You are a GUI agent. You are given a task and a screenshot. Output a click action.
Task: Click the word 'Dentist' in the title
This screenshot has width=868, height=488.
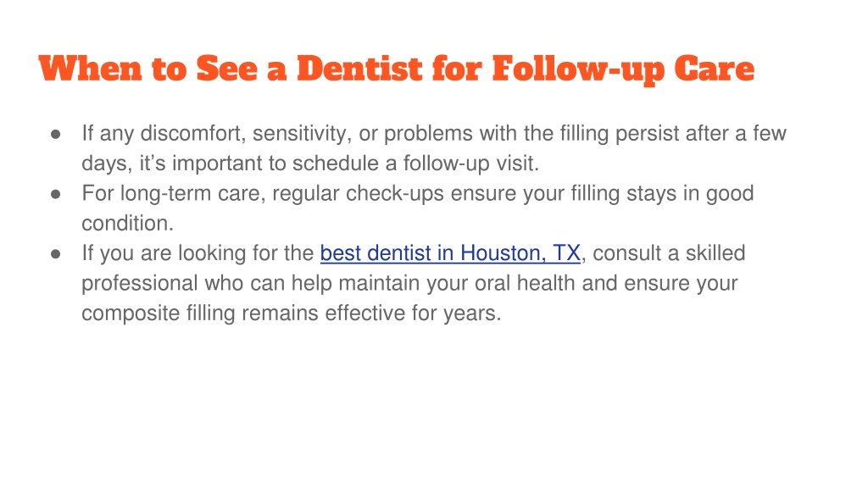[359, 69]
